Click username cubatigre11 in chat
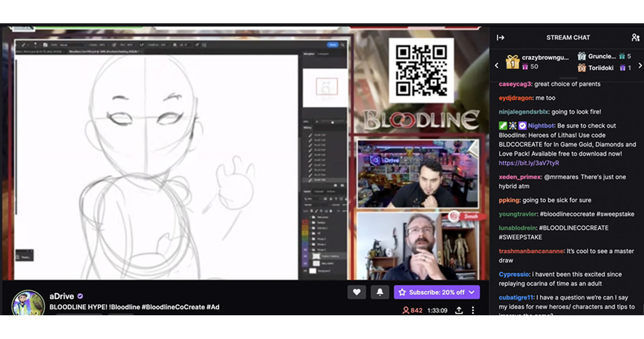The image size is (644, 339). click(x=516, y=297)
